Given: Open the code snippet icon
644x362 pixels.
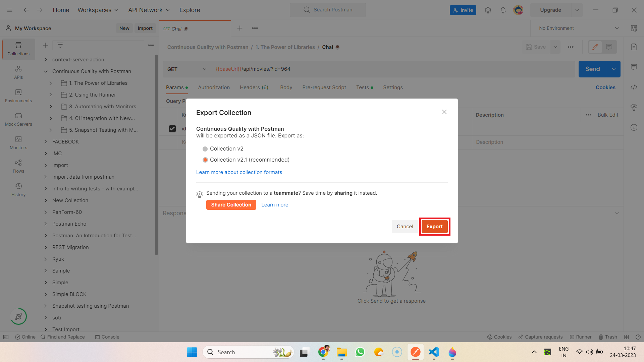Looking at the screenshot, I should pyautogui.click(x=634, y=87).
